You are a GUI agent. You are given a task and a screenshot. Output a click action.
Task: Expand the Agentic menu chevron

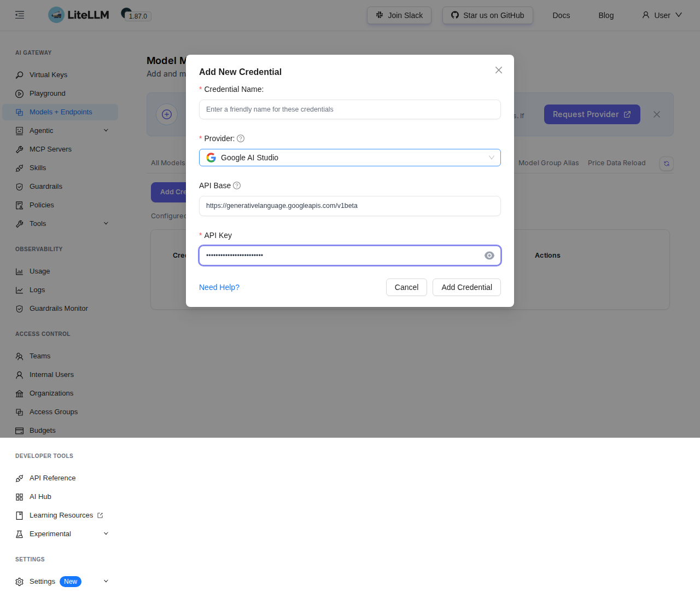point(106,130)
